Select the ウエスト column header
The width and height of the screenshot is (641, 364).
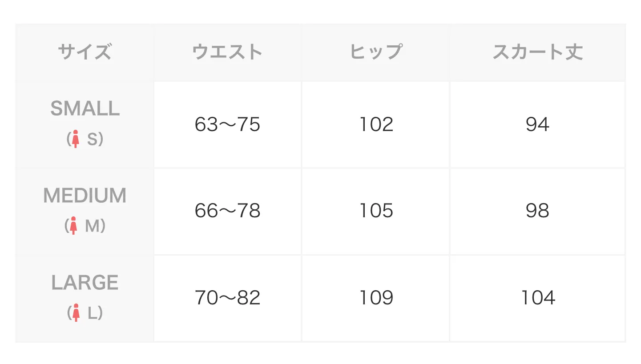(227, 52)
